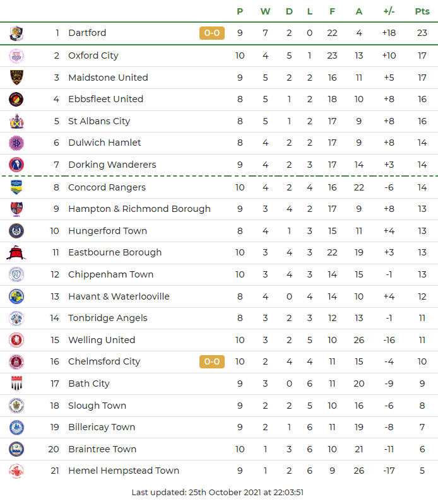Click the Pts column header
438x504 pixels.
click(422, 11)
